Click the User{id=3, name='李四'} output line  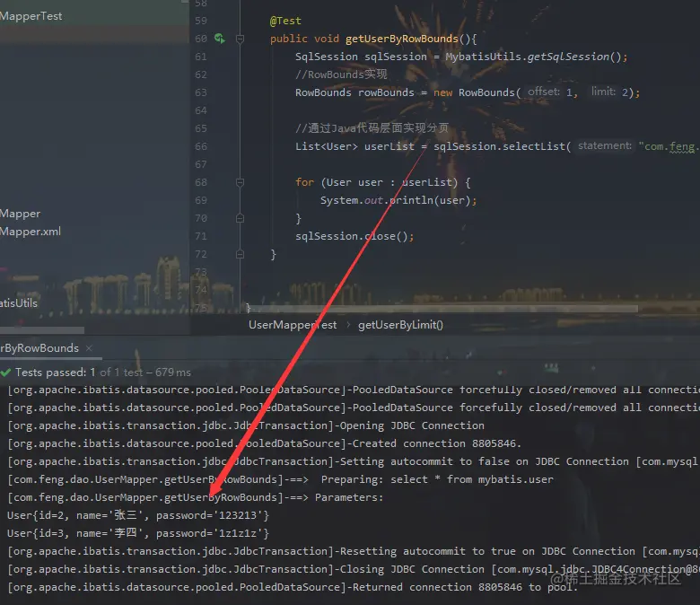coord(138,533)
